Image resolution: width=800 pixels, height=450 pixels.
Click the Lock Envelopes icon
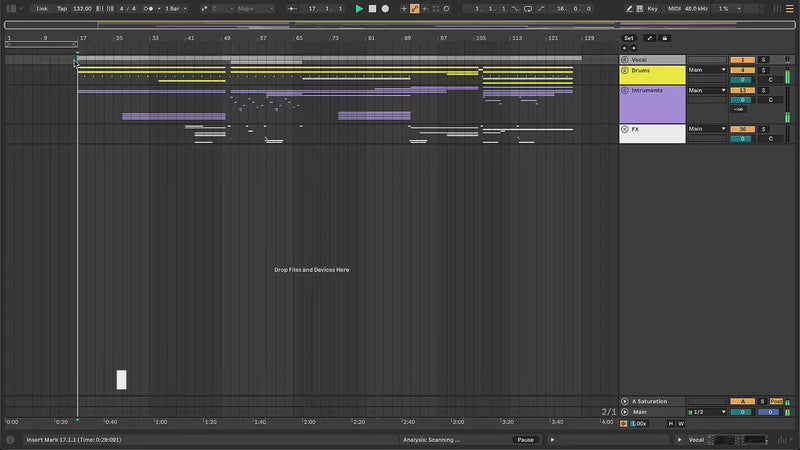[x=665, y=38]
